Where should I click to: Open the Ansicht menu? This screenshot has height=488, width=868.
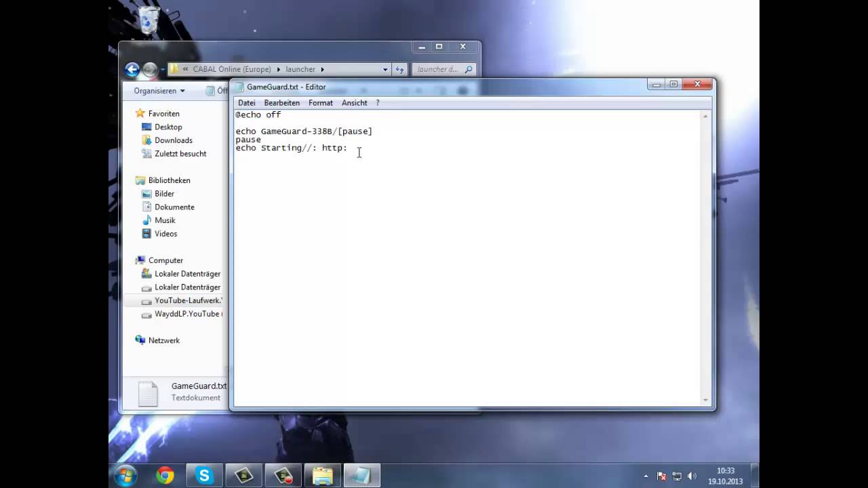point(354,103)
